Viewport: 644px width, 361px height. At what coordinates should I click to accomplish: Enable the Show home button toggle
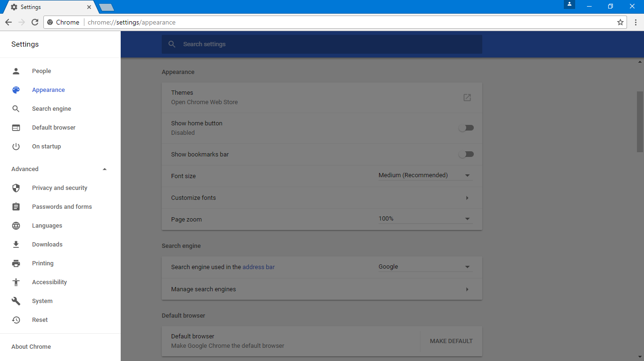coord(466,128)
